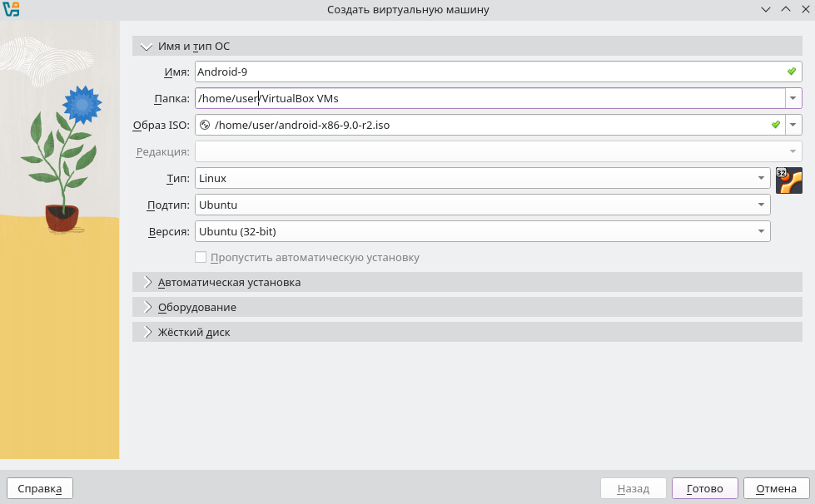The image size is (815, 504).
Task: Collapse the Имя и тип ОС section
Action: [147, 47]
